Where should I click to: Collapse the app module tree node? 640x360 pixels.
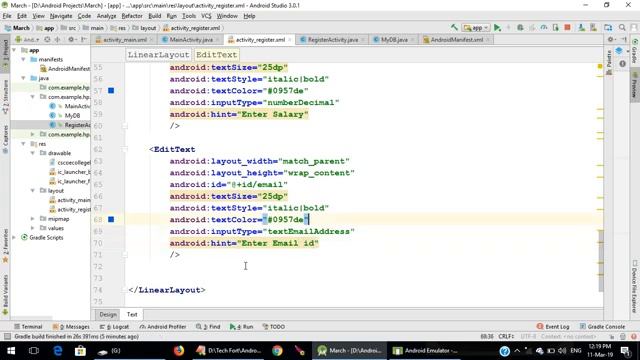[x=15, y=50]
